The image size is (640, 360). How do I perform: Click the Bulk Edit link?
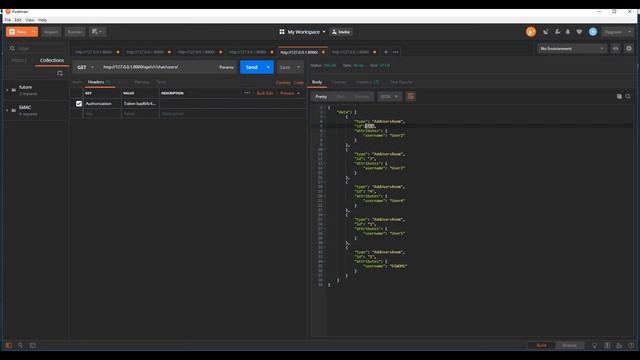pos(265,93)
